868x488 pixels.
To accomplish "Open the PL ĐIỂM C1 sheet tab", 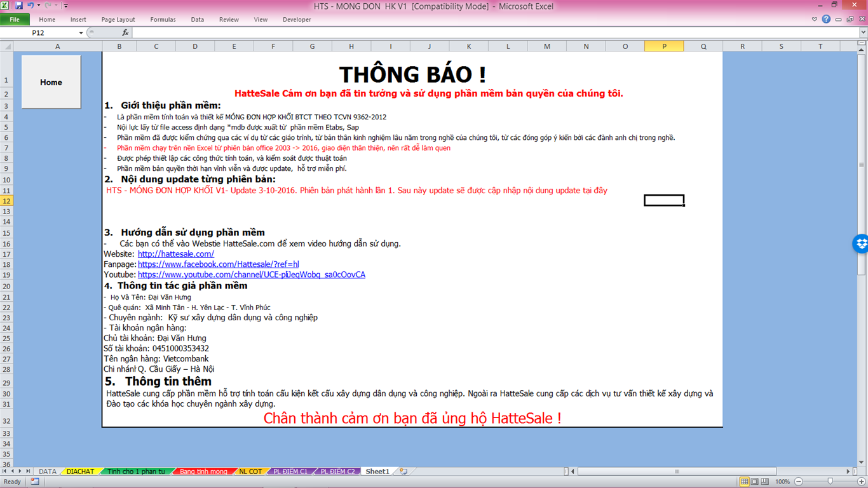I will tap(290, 471).
